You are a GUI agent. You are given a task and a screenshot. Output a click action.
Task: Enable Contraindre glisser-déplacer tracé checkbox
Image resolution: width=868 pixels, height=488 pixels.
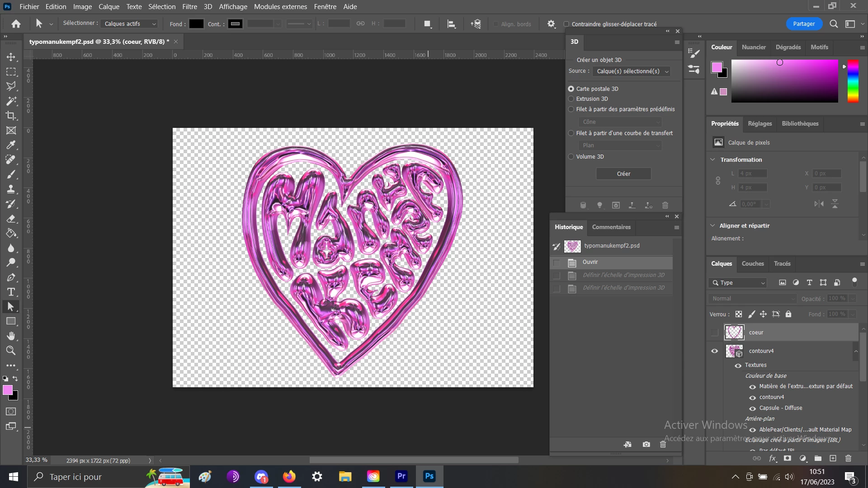click(566, 24)
